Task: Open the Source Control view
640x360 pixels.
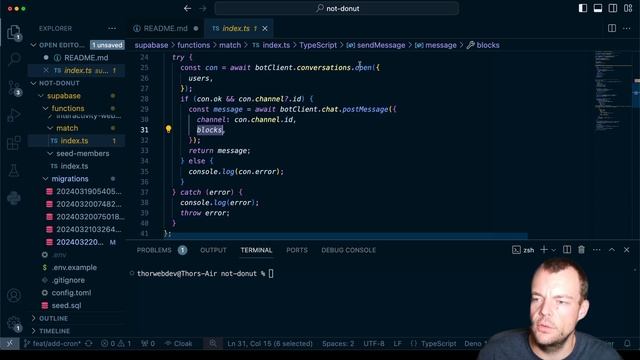Action: coord(14,88)
